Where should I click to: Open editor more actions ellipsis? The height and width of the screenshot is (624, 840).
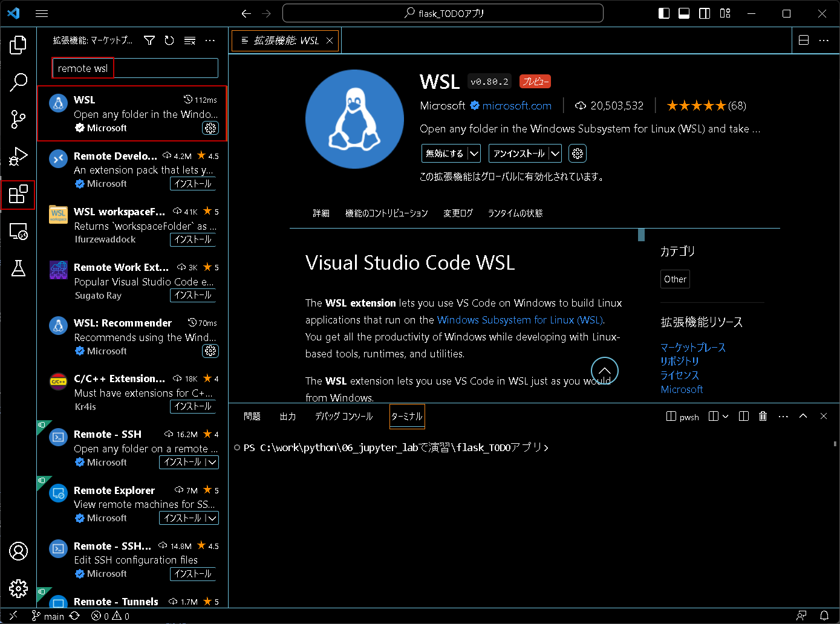coord(824,41)
